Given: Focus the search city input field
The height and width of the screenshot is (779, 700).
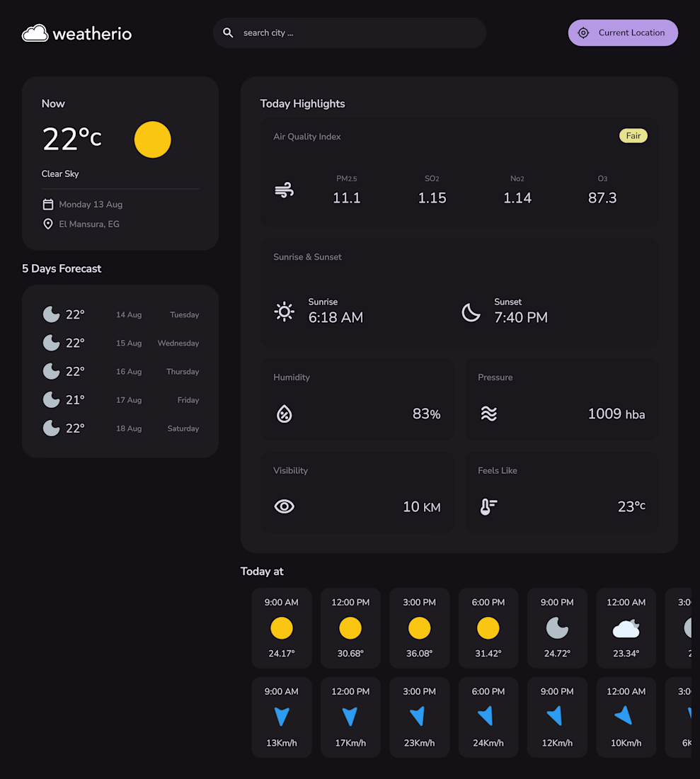Looking at the screenshot, I should [350, 33].
